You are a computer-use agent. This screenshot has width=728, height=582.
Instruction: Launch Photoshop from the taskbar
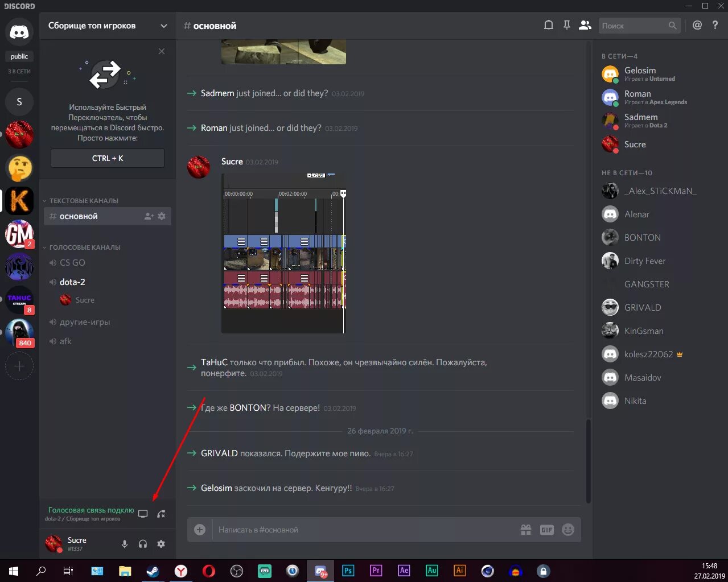click(x=348, y=571)
